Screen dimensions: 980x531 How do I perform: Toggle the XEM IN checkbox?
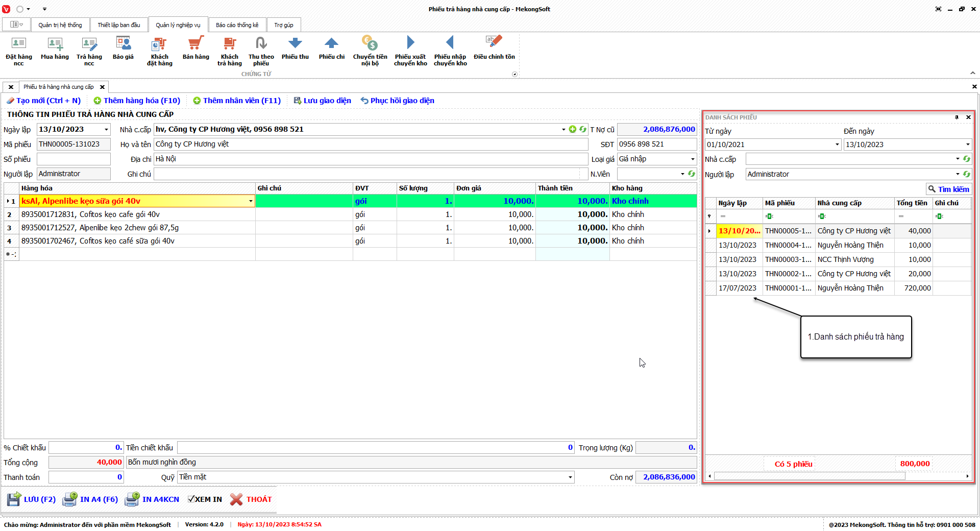point(191,499)
